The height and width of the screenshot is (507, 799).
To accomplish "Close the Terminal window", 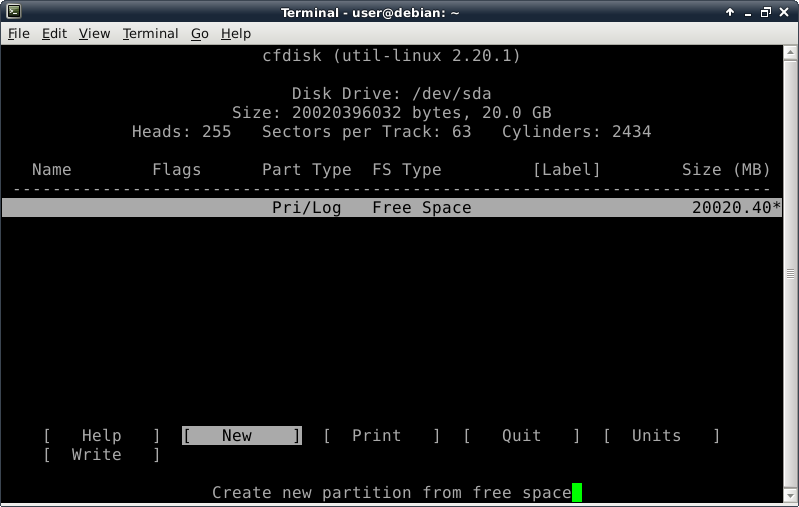I will pos(785,12).
